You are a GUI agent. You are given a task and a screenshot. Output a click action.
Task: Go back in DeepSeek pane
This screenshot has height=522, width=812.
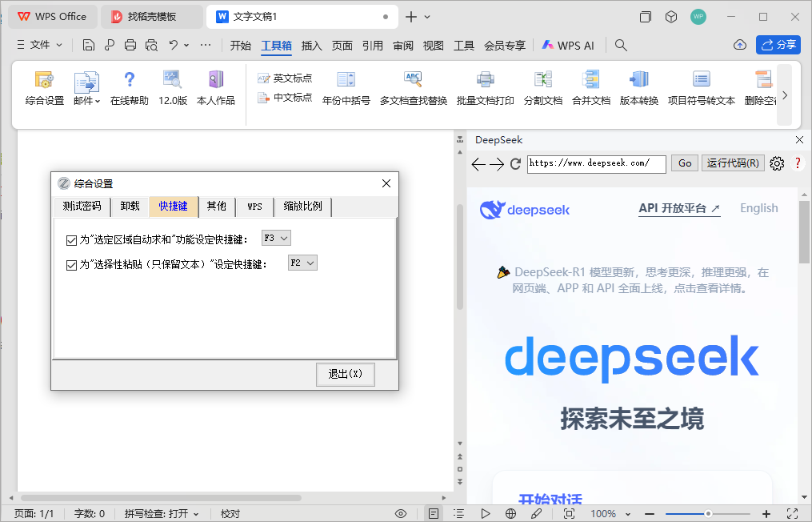pos(478,164)
